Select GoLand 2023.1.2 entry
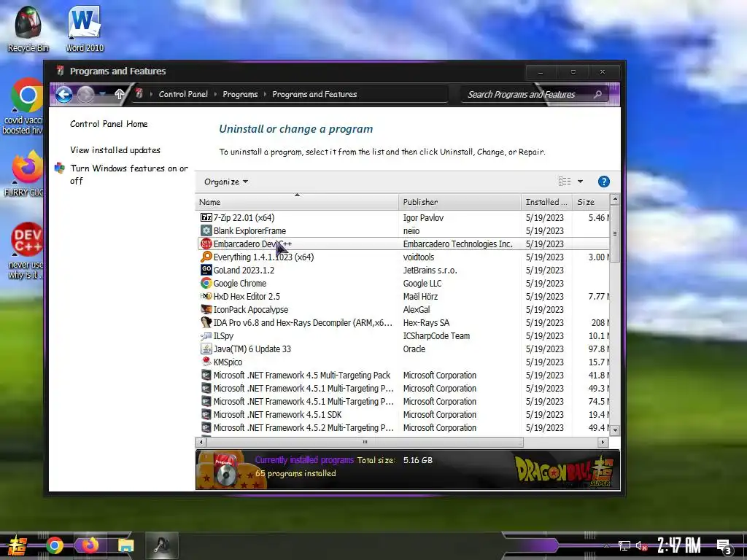Image resolution: width=747 pixels, height=560 pixels. tap(403, 270)
